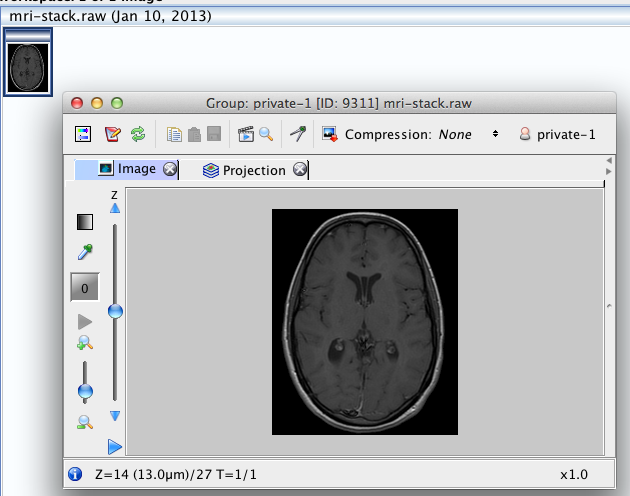Screen dimensions: 630x496
Task: Play channel movie grey arrow
Action: pos(85,322)
